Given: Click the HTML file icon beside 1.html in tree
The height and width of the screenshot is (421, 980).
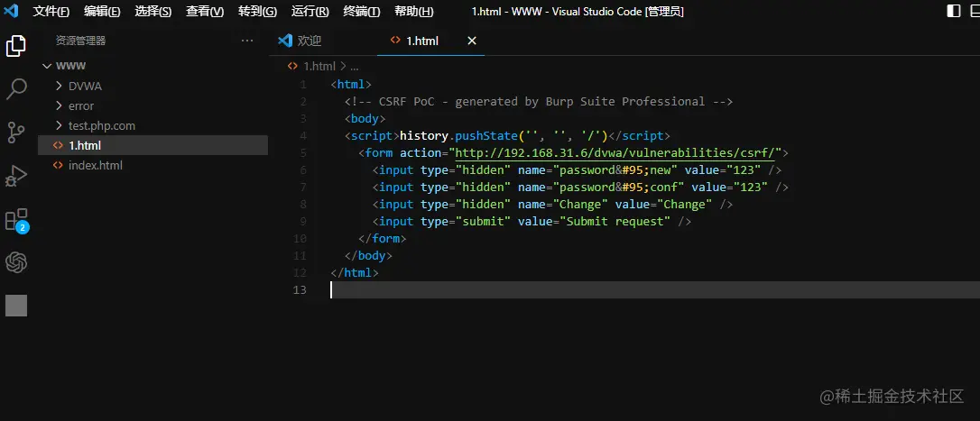Looking at the screenshot, I should click(58, 145).
